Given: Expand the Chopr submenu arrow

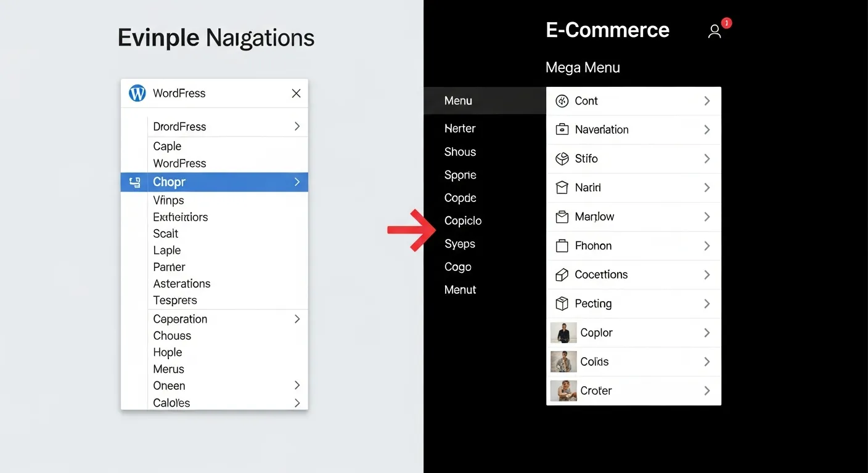Looking at the screenshot, I should pos(297,182).
